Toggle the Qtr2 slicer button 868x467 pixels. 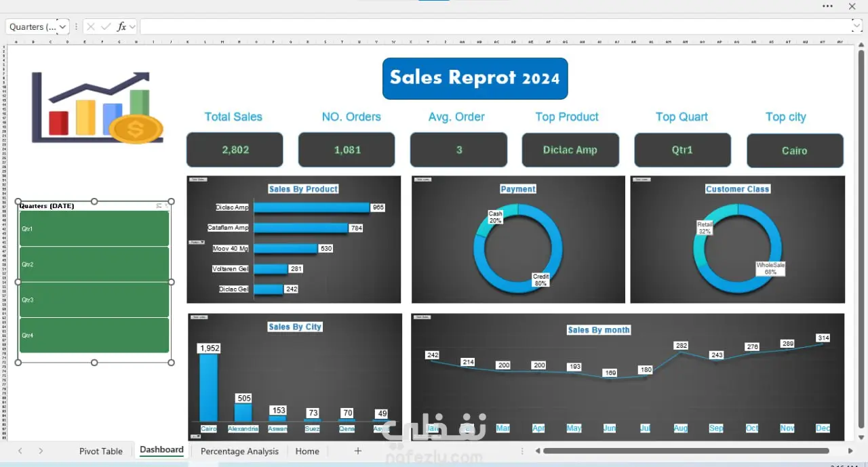(94, 264)
